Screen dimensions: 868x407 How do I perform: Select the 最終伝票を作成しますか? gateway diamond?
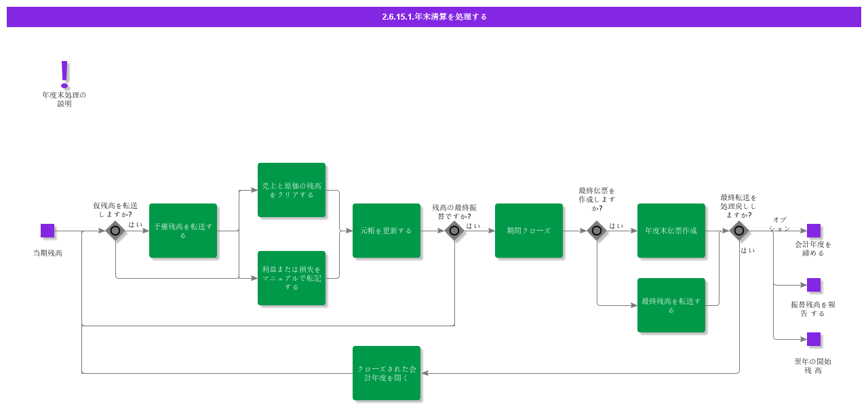coord(597,231)
